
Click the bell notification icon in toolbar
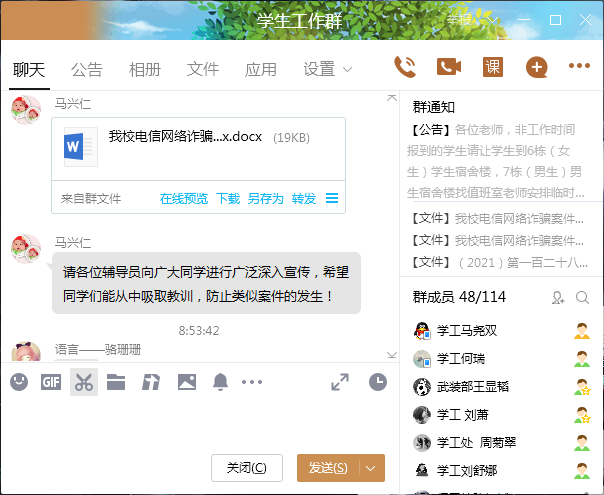coord(220,381)
